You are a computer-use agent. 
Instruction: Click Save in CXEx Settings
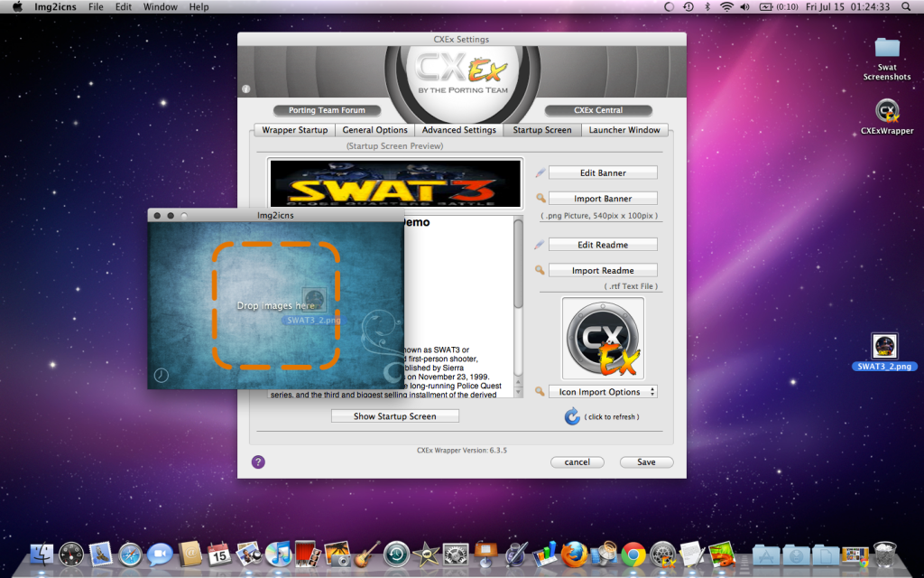pyautogui.click(x=646, y=462)
